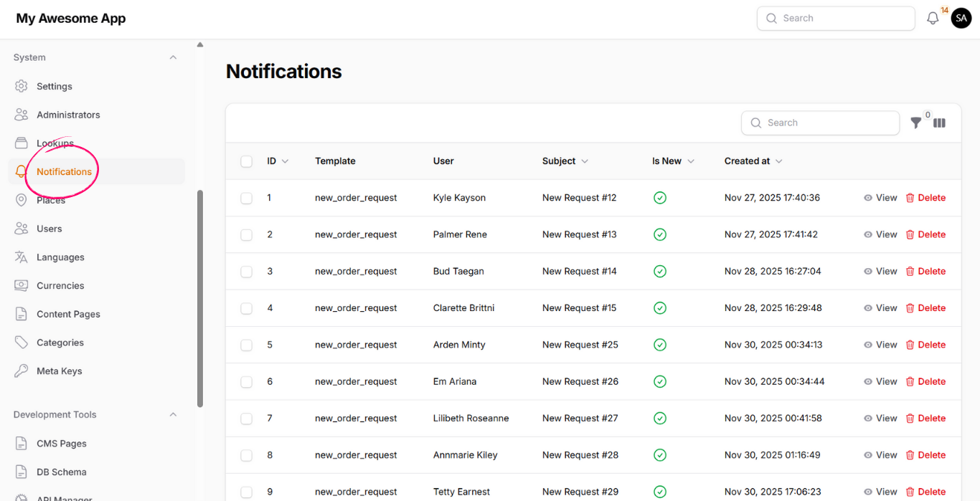Toggle the select-all checkbox in table header

pyautogui.click(x=246, y=161)
